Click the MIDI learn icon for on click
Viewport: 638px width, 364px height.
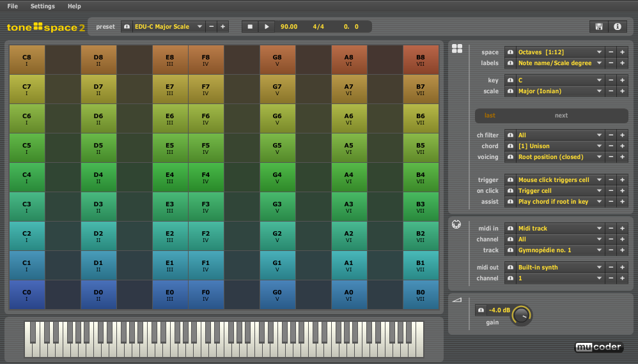coord(510,190)
